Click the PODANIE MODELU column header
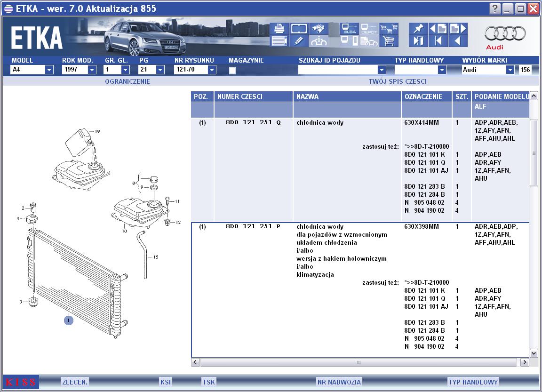This screenshot has width=542, height=392. click(501, 97)
